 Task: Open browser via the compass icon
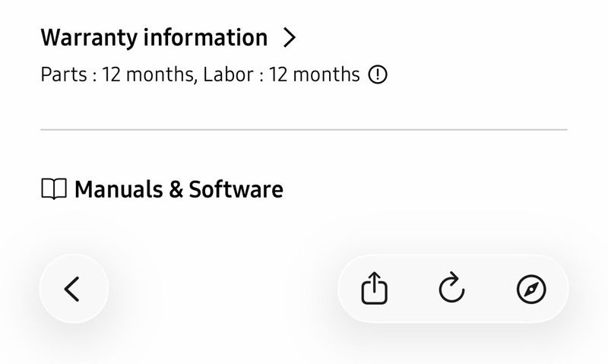(531, 289)
